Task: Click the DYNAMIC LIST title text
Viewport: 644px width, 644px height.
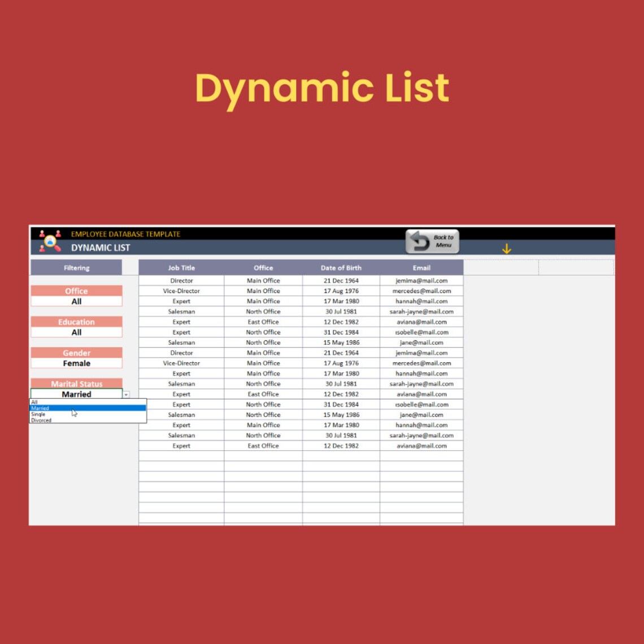Action: tap(100, 247)
